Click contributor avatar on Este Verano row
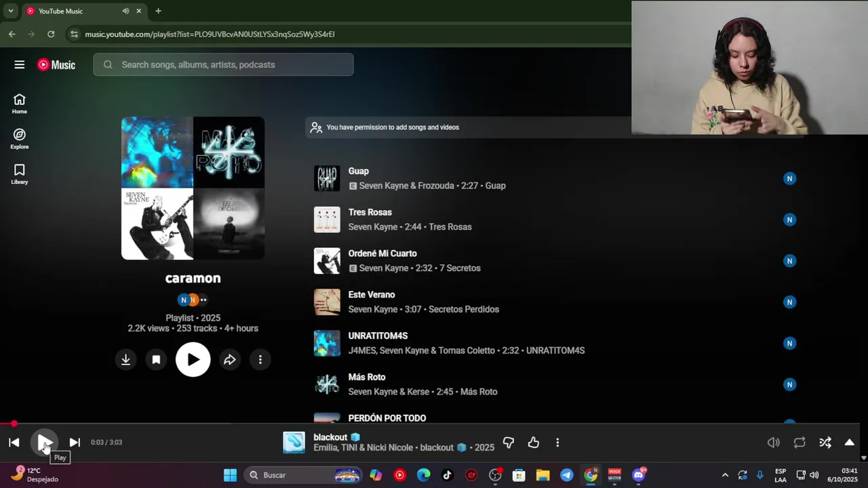The width and height of the screenshot is (868, 488). coord(789,302)
